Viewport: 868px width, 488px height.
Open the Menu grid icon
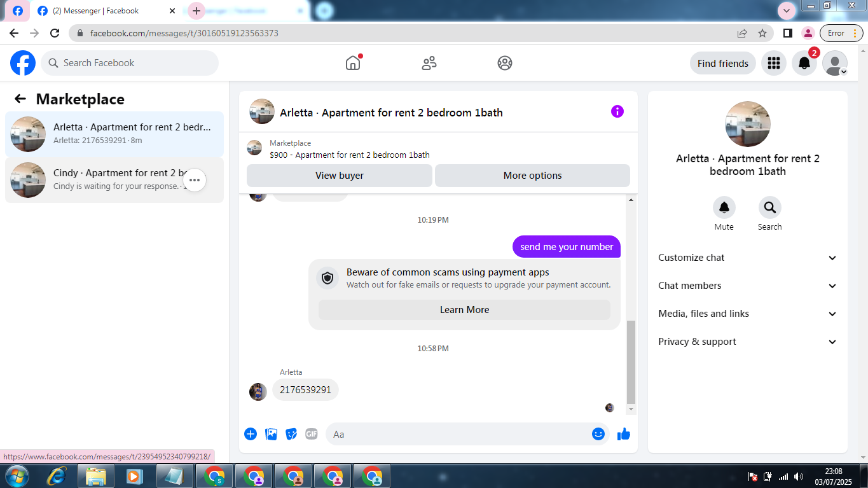pyautogui.click(x=774, y=63)
